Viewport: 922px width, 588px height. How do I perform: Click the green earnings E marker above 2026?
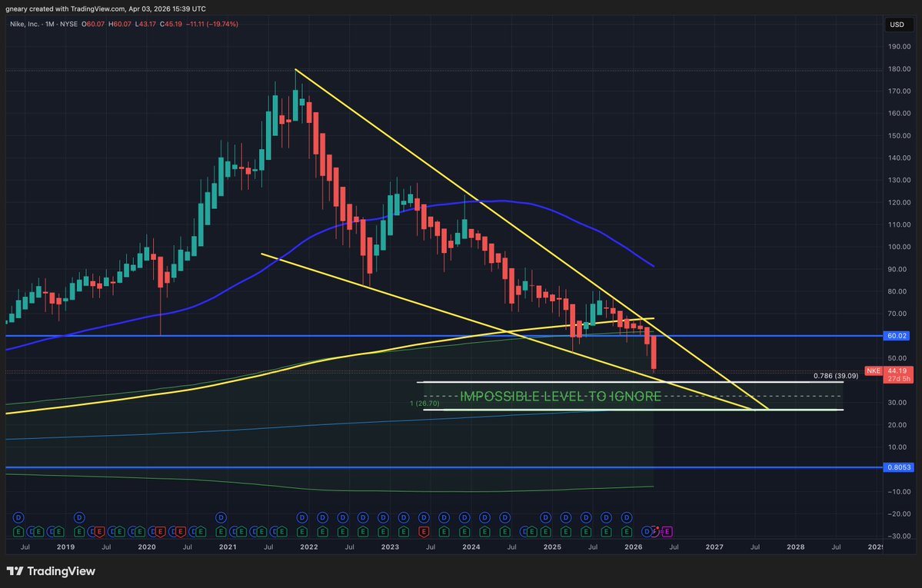627,532
